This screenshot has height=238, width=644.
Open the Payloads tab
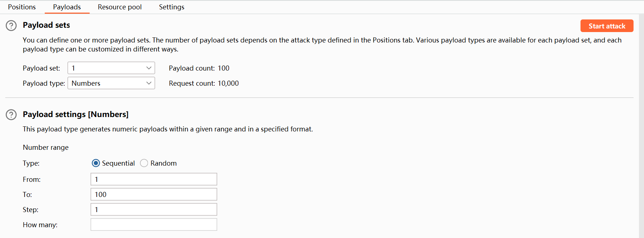point(67,7)
